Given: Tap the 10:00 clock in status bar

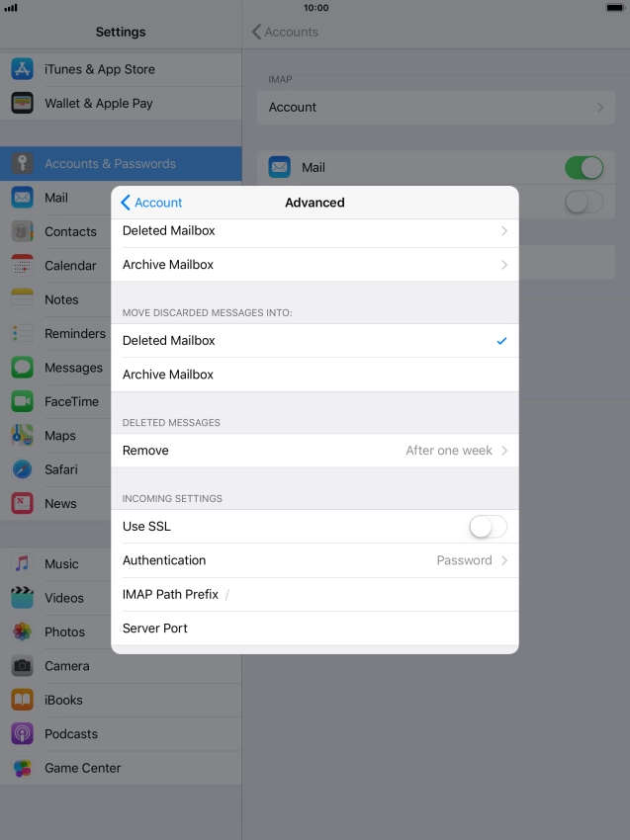Looking at the screenshot, I should 315,8.
